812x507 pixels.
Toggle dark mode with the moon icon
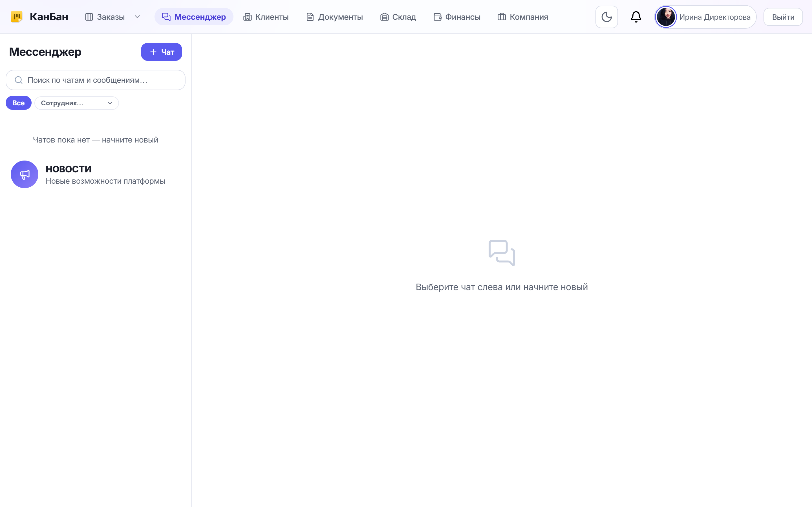coord(606,17)
